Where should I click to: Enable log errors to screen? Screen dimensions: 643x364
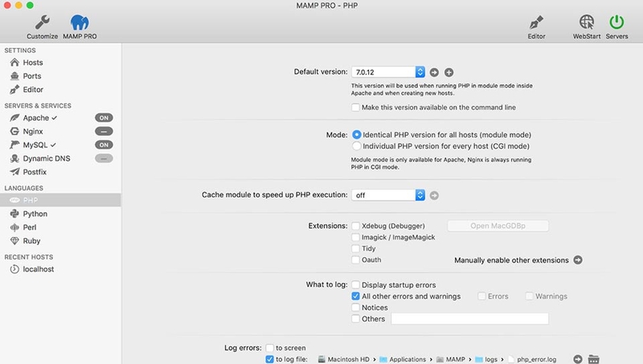coord(269,348)
